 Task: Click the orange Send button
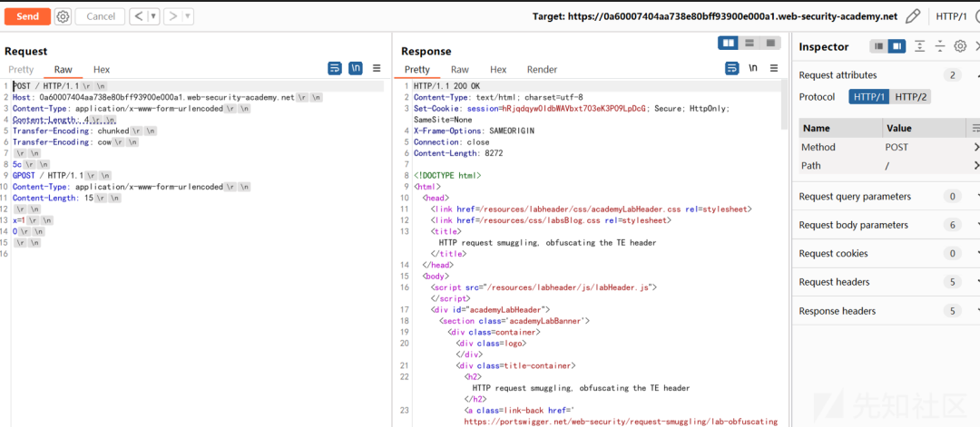click(27, 17)
